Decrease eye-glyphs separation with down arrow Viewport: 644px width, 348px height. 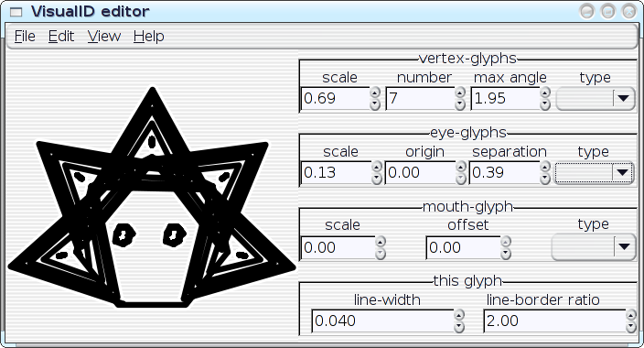(545, 179)
